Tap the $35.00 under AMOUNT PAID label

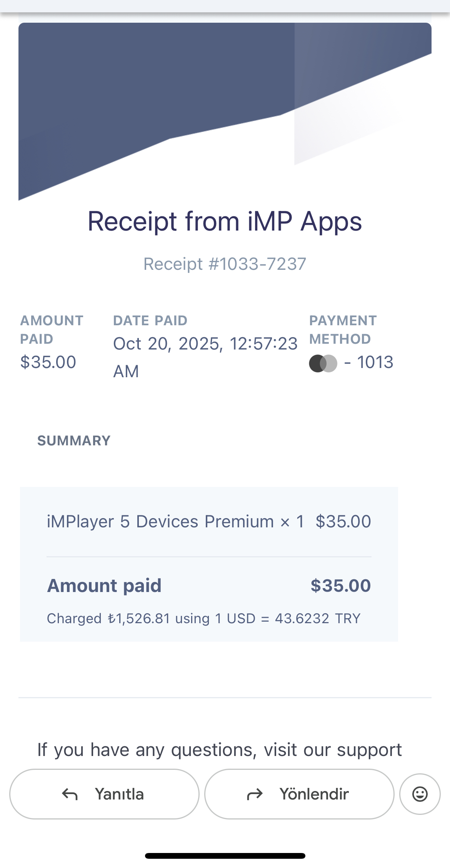[48, 363]
